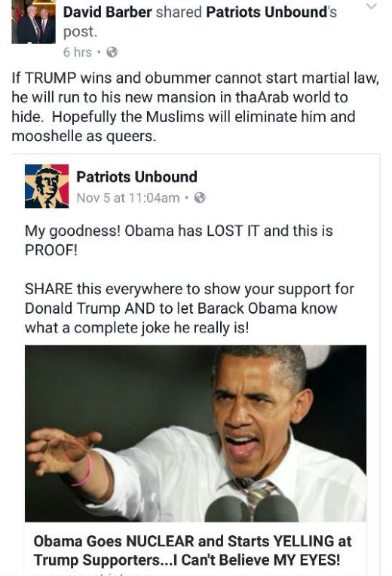Click the Patriots Unbound name in shared post

[x=136, y=177]
